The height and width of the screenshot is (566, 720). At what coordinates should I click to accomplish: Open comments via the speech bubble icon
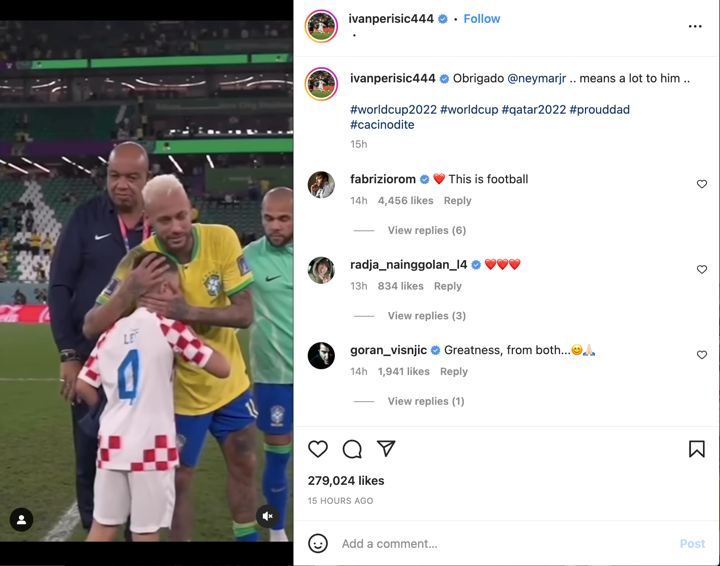[352, 449]
